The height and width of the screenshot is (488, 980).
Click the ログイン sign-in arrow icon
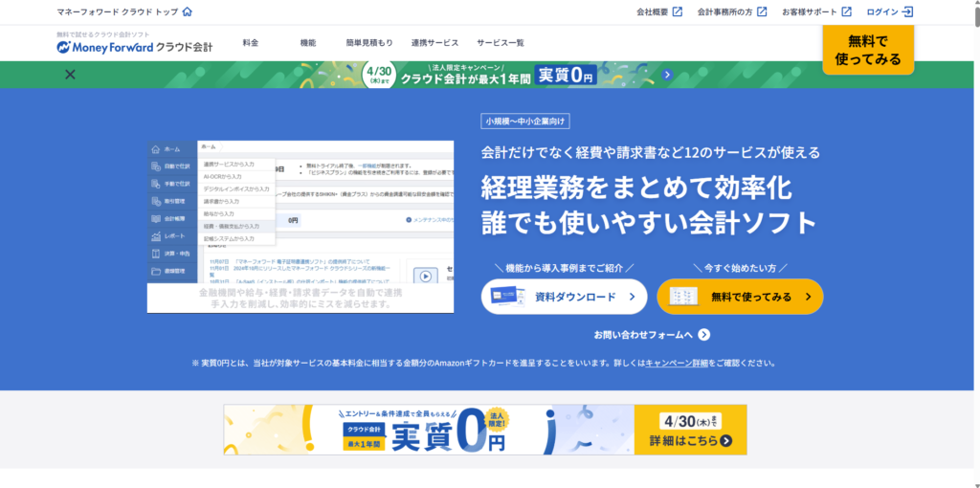[x=907, y=12]
